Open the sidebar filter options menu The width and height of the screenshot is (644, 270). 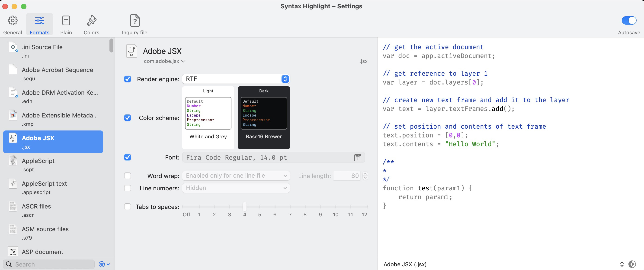click(x=105, y=264)
